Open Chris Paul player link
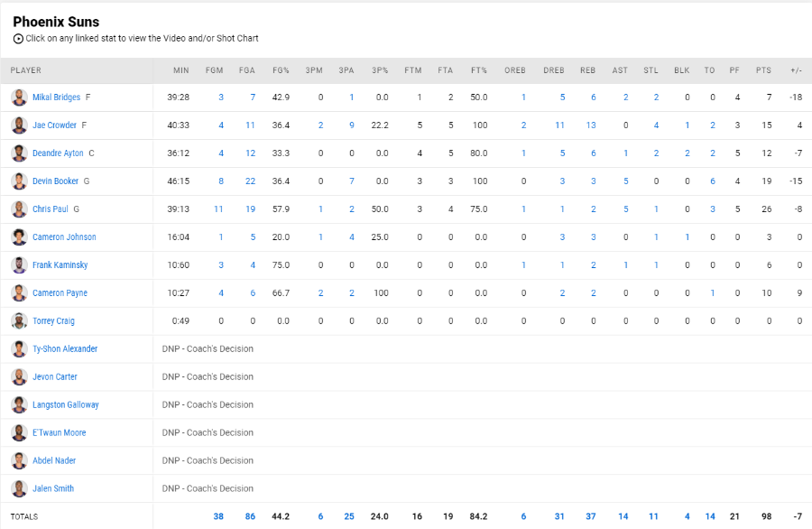Viewport: 812px width, 529px height. pos(51,209)
